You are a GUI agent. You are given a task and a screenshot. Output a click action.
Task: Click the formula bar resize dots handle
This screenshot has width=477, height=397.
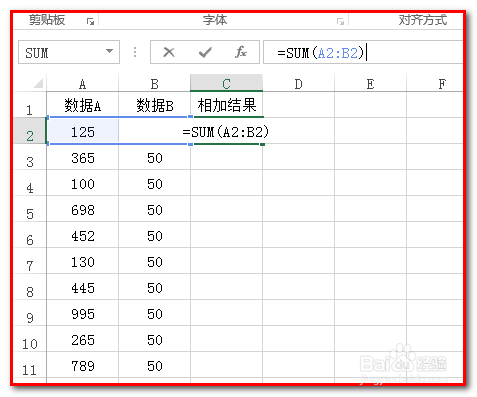(135, 52)
